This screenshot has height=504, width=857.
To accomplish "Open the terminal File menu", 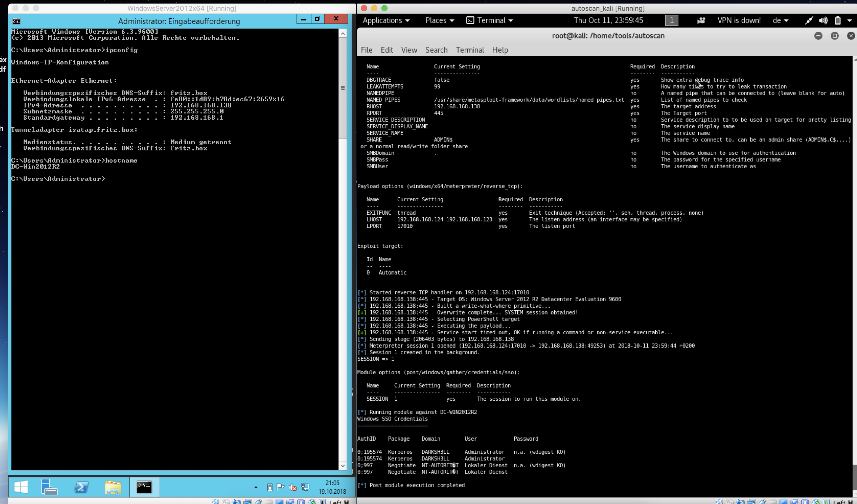I will click(366, 50).
